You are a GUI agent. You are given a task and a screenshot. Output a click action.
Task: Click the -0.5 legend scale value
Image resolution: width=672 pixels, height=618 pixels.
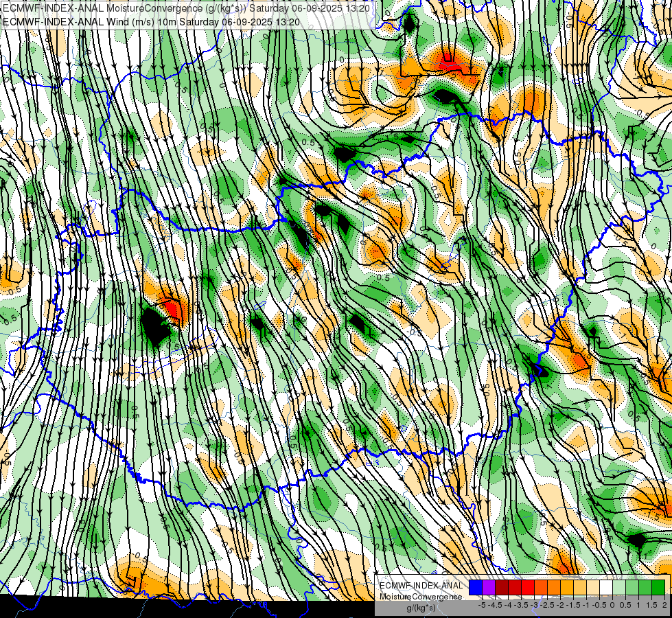point(599,605)
